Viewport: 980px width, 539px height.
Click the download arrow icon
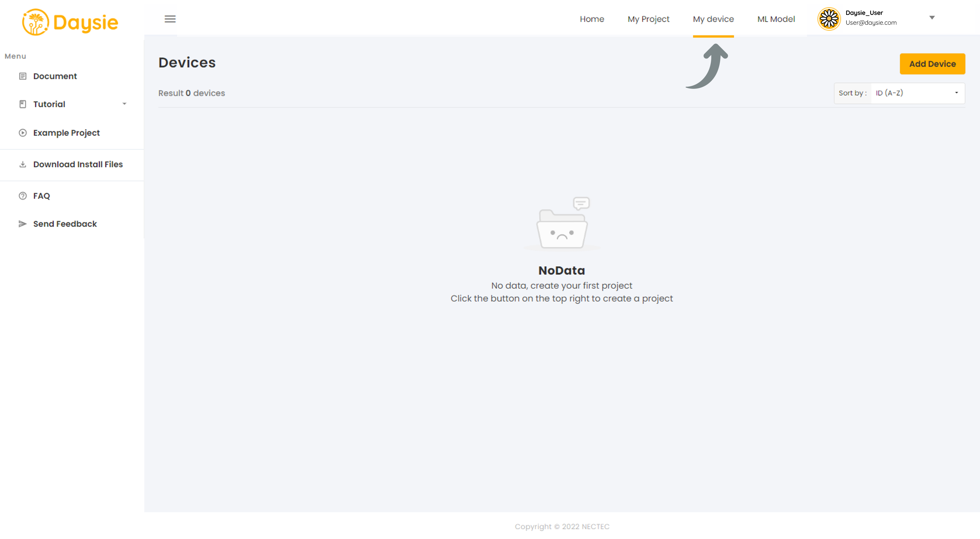[23, 164]
